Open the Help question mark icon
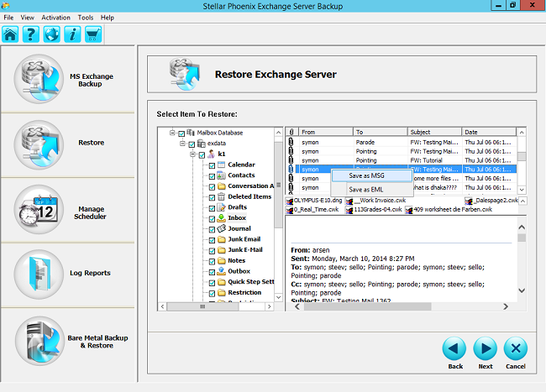Viewport: 546px width, 392px height. coord(30,34)
